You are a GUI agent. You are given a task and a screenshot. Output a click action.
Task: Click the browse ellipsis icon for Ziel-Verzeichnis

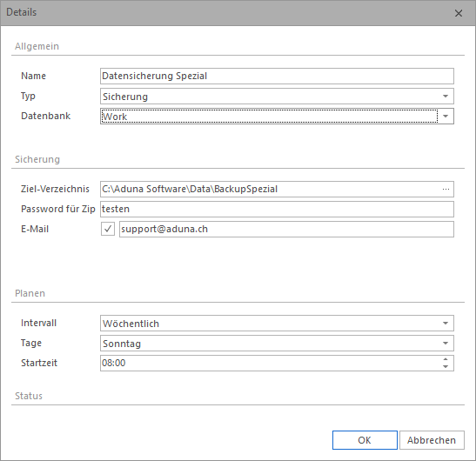coord(446,189)
